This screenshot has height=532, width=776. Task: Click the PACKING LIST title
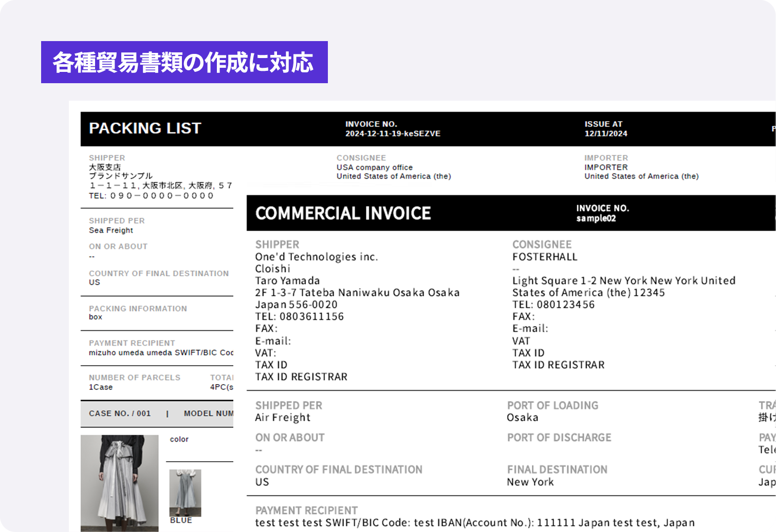click(145, 128)
